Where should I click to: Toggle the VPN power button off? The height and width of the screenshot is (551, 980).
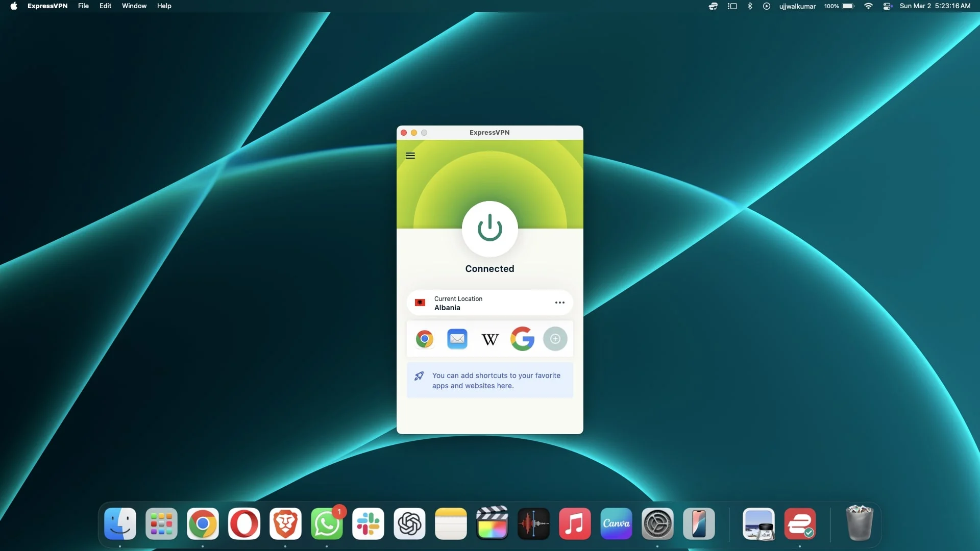point(489,229)
